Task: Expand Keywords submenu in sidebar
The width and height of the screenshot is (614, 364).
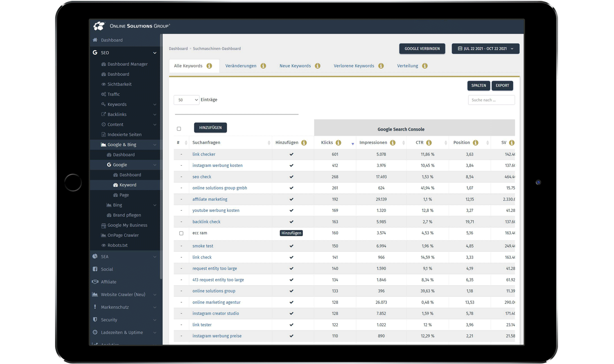Action: tap(155, 105)
